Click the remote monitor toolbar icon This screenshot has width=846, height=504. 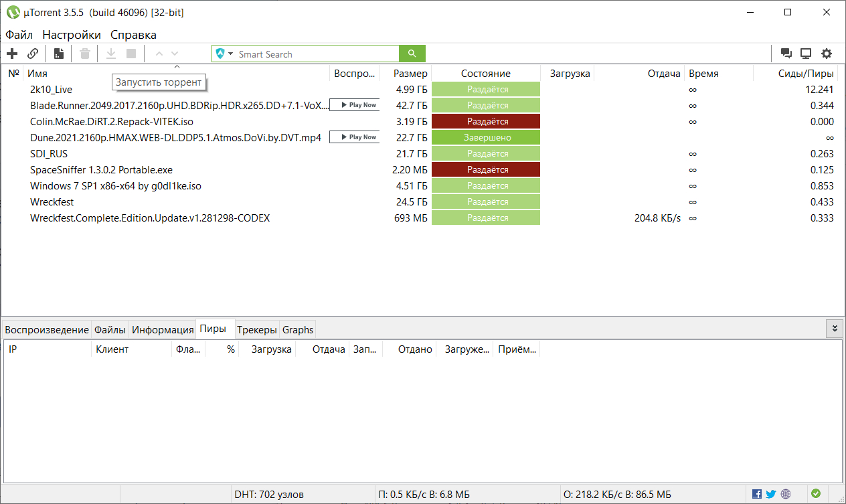pyautogui.click(x=807, y=54)
